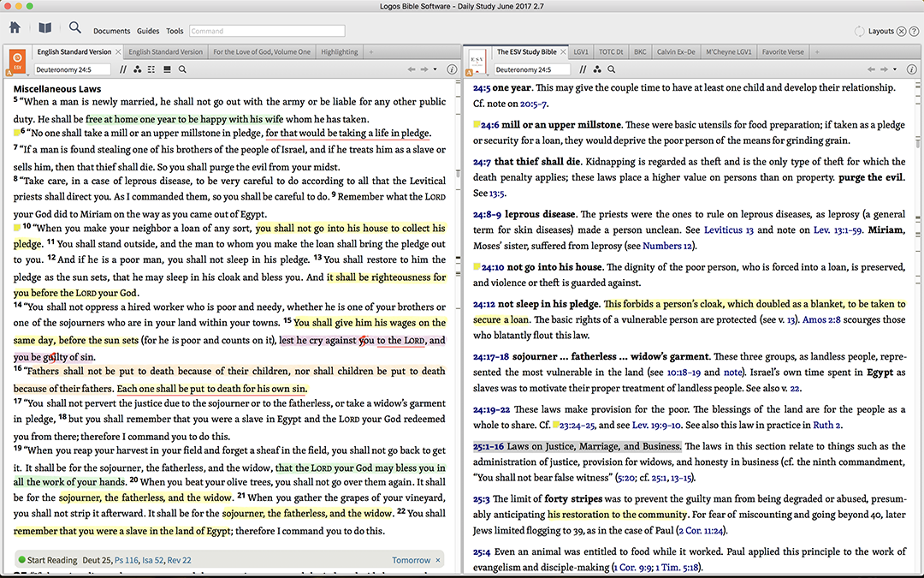924x578 pixels.
Task: Switch to the BKC tab
Action: [x=640, y=52]
